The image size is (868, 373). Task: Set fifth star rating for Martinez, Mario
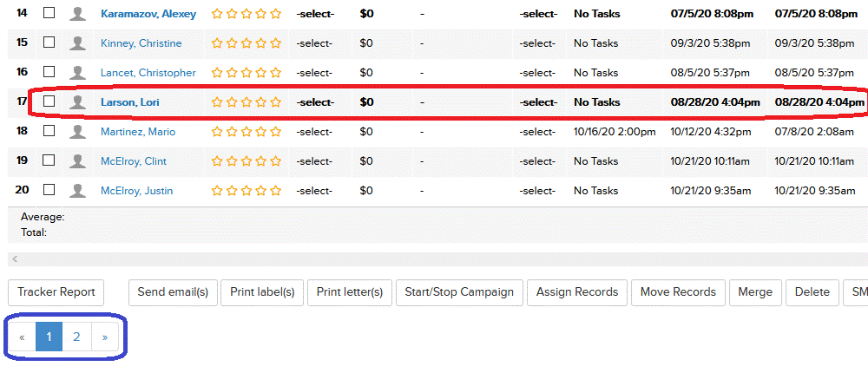click(x=275, y=132)
